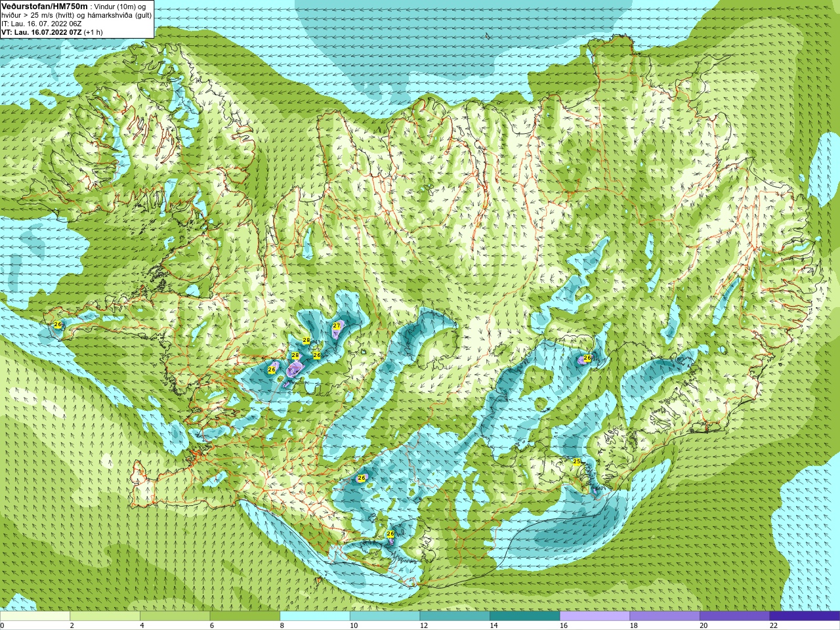Click the scale number 18
This screenshot has width=840, height=630.
pyautogui.click(x=634, y=625)
